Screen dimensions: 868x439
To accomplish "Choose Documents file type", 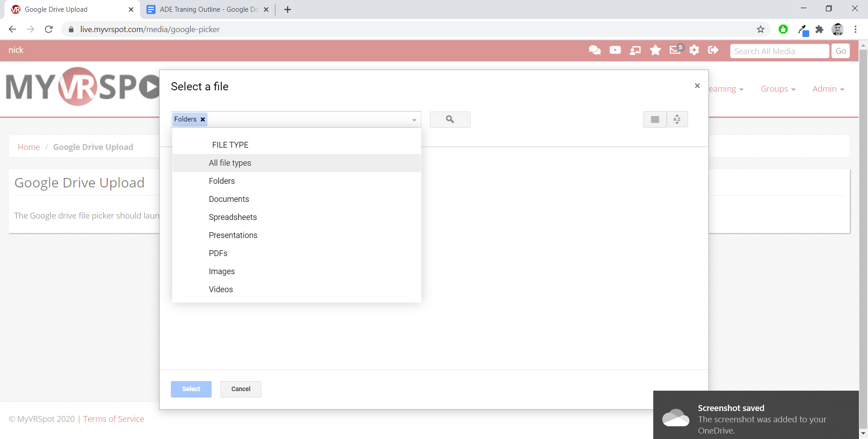I will 297,199.
